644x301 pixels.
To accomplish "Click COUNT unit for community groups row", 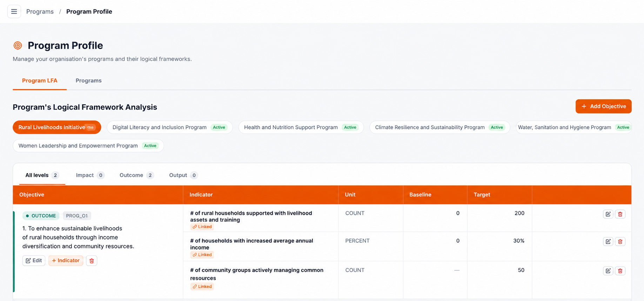I will pos(355,270).
